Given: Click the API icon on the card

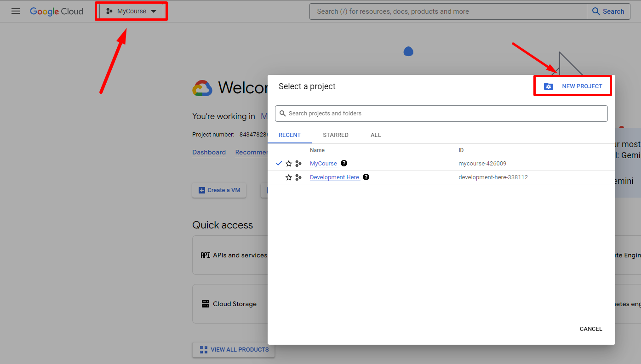Looking at the screenshot, I should click(x=206, y=255).
